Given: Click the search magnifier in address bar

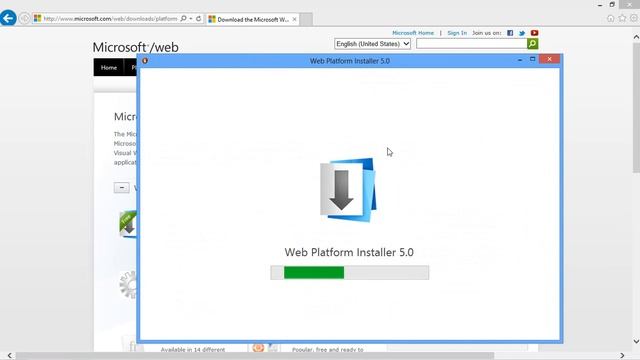Looking at the screenshot, I should click(183, 18).
